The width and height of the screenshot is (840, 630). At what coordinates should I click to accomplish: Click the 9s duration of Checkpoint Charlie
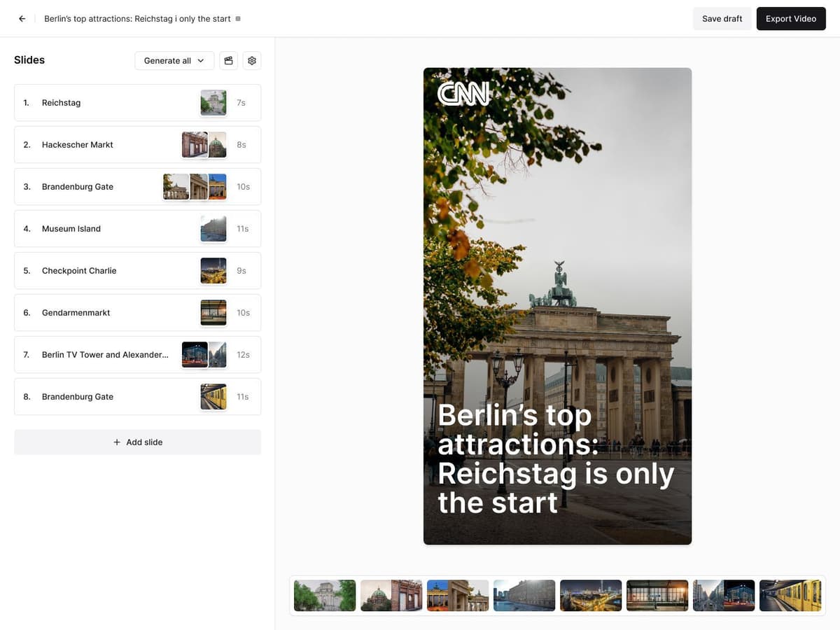pos(241,271)
